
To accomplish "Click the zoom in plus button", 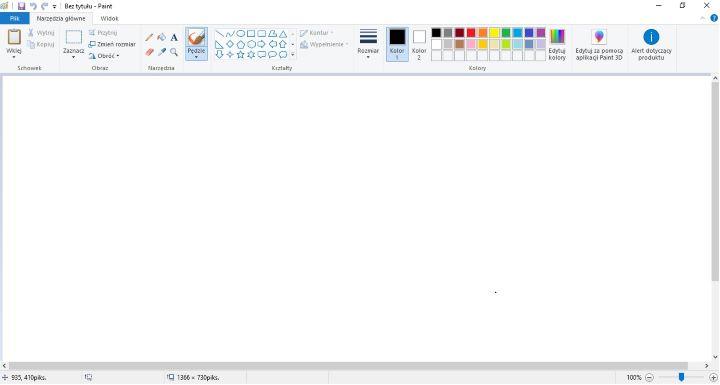I will pyautogui.click(x=713, y=378).
